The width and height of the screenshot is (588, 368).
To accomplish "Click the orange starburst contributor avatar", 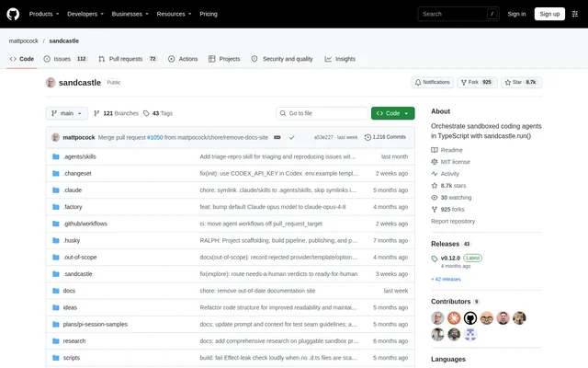I will coord(454,318).
